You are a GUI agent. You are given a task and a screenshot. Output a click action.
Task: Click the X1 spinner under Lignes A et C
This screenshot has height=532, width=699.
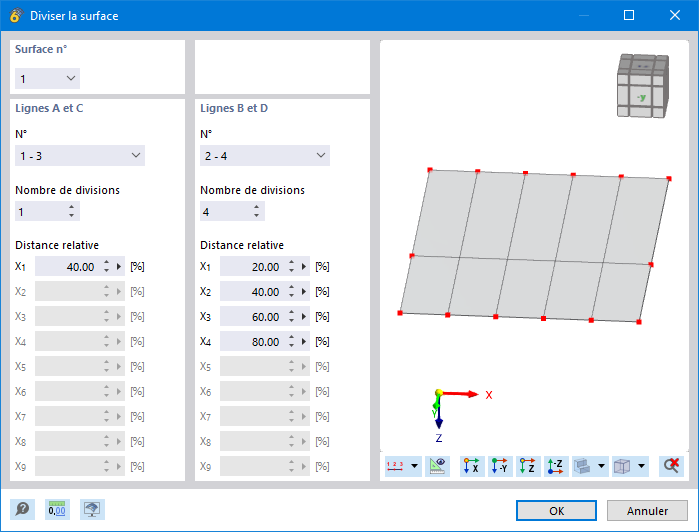pos(106,267)
